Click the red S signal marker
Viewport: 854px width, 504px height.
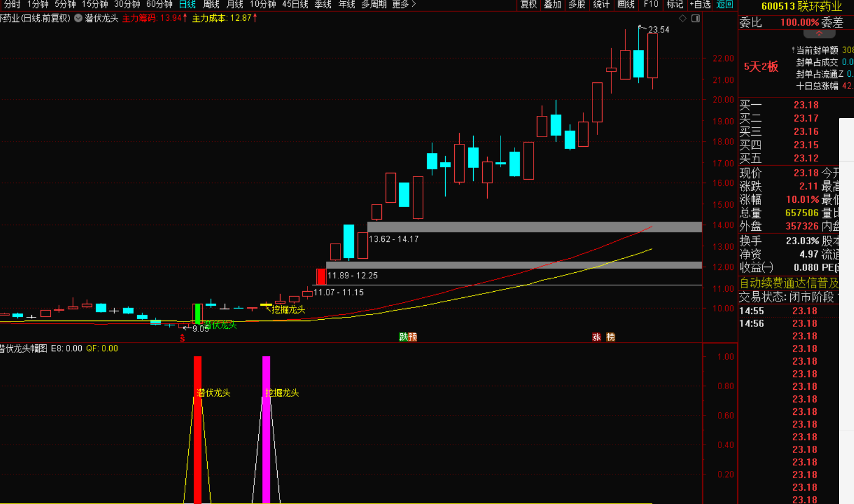coord(182,338)
